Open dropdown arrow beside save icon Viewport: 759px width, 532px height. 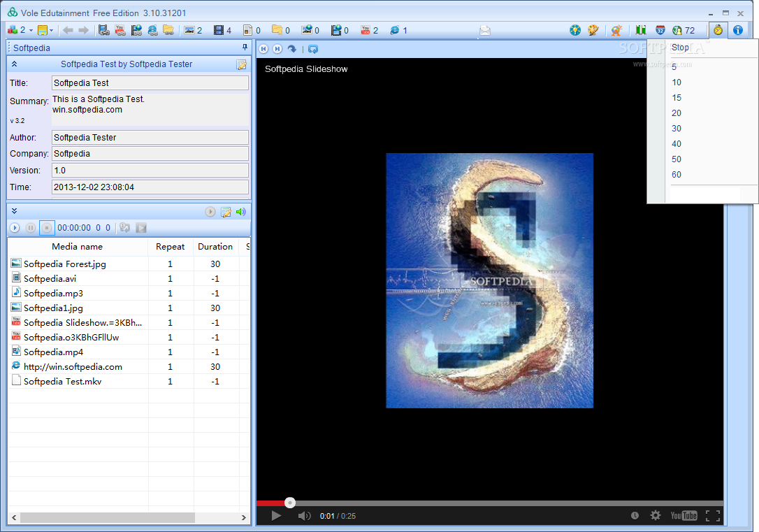[51, 31]
